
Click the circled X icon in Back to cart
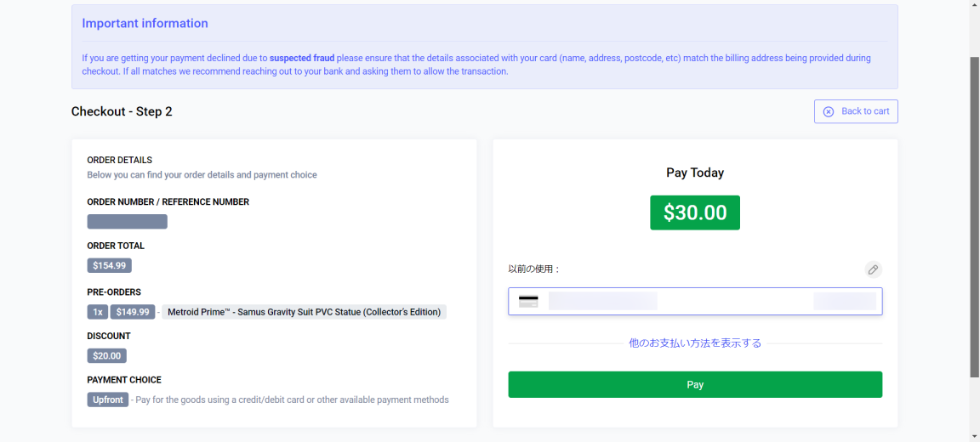click(828, 111)
